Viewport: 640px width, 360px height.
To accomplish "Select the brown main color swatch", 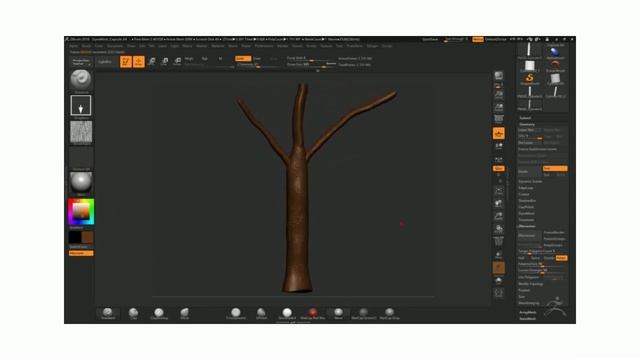I will (87, 237).
